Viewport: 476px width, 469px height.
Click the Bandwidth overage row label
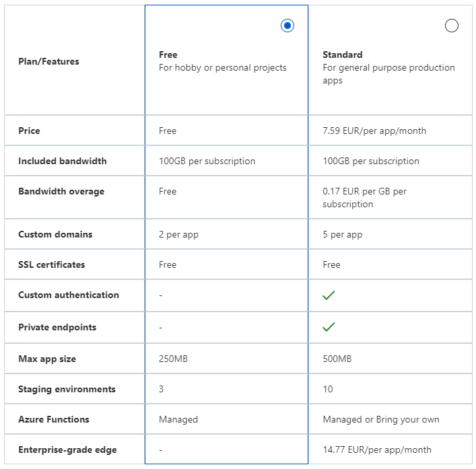coord(61,191)
